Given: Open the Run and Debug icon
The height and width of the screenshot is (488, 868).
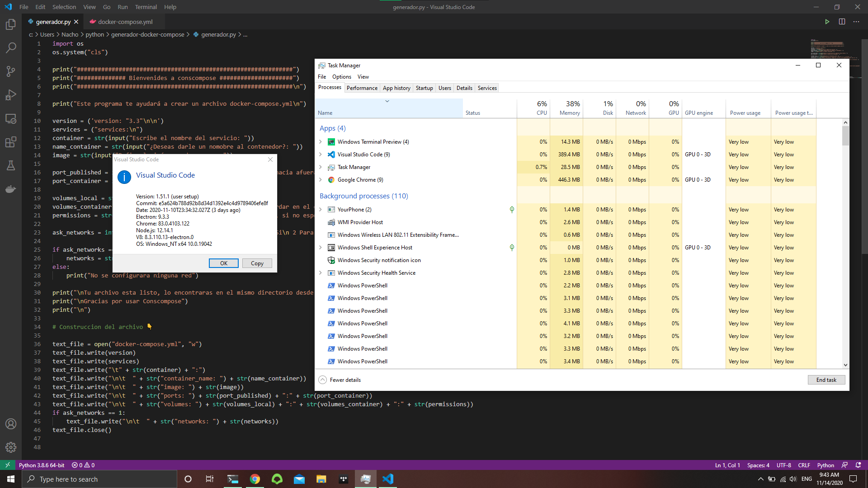Looking at the screenshot, I should click(x=11, y=94).
